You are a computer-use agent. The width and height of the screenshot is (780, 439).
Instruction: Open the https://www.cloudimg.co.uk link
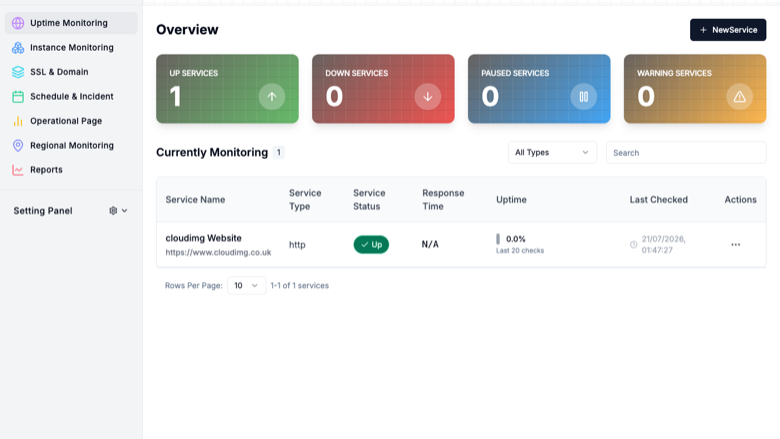pos(218,253)
